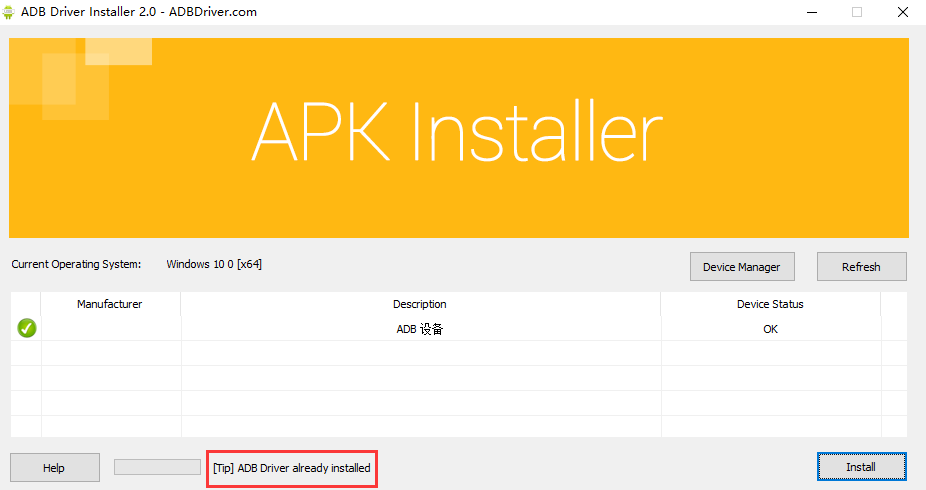Click the APK Installer banner title
The image size is (926, 490).
click(457, 133)
